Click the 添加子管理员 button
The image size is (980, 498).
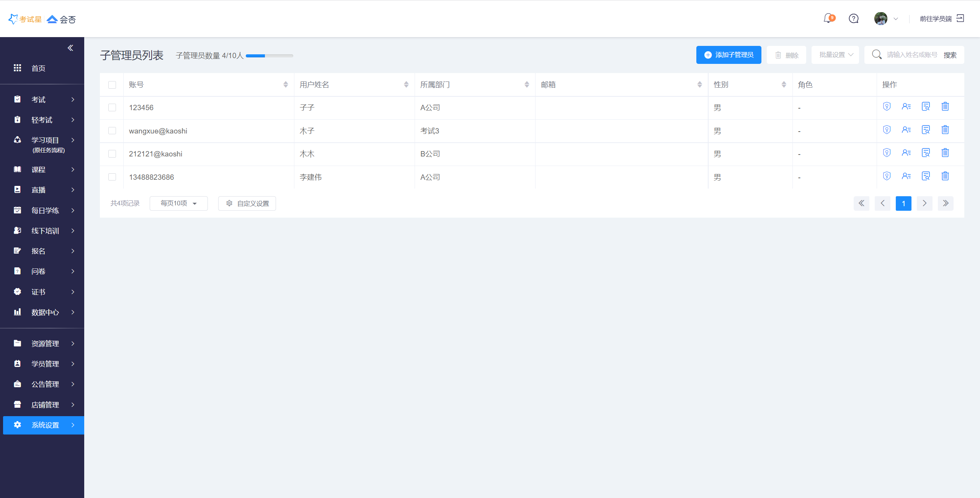728,55
